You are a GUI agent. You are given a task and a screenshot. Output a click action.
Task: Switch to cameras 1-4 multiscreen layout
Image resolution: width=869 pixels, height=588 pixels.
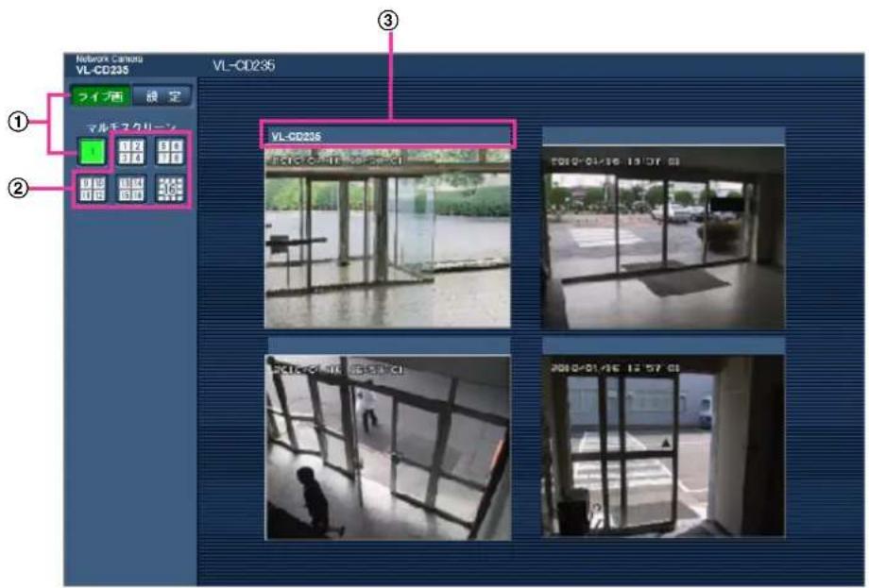(131, 151)
